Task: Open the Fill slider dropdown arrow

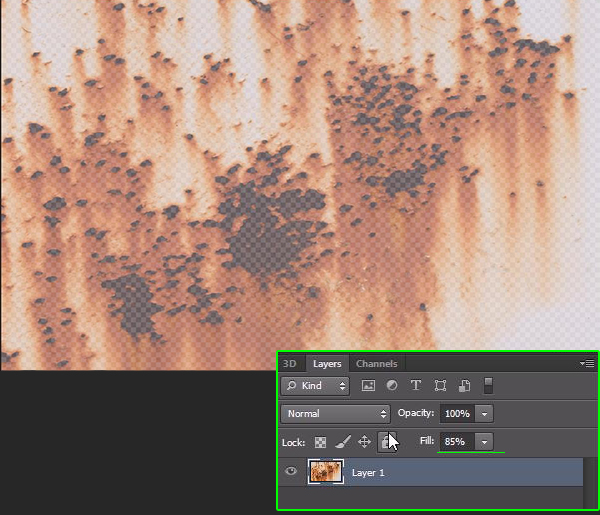Action: tap(484, 441)
